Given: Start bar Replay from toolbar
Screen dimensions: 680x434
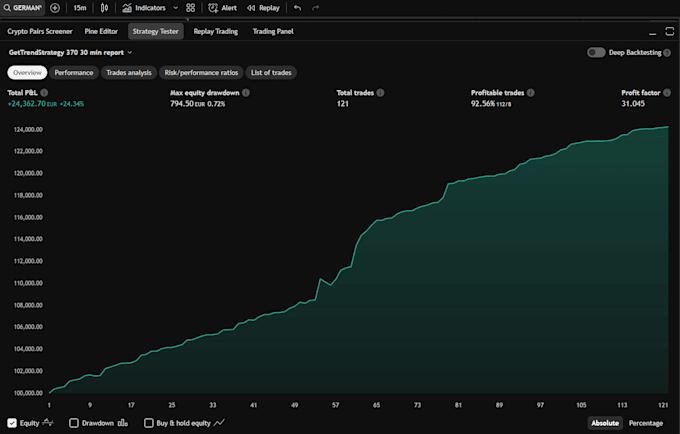Looking at the screenshot, I should (263, 7).
